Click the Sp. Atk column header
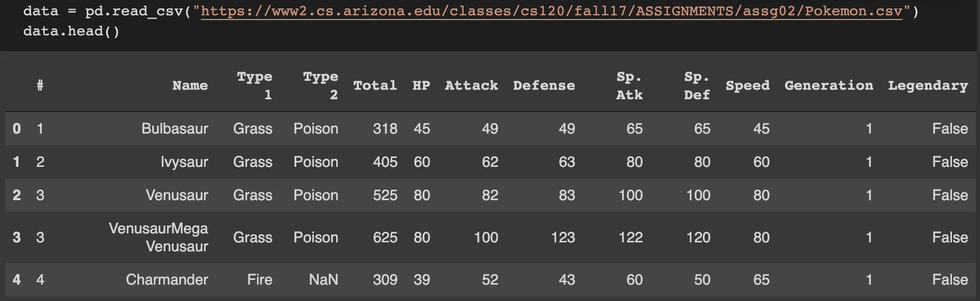Screen dimensions: 980x301 coord(629,86)
